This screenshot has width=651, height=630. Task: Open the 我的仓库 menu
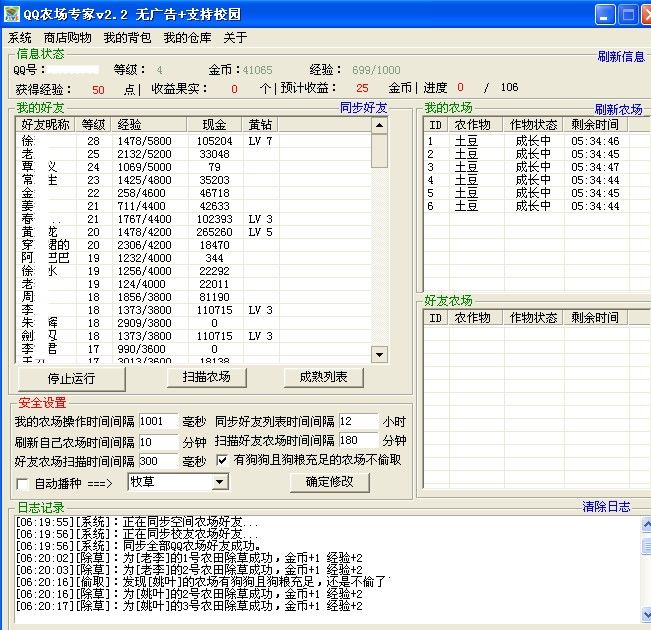(187, 38)
